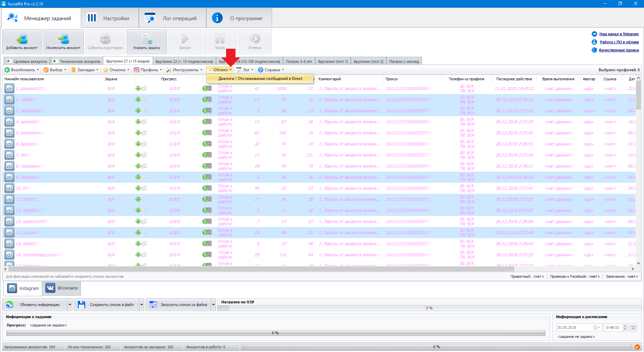Click the load list from file icon

tap(153, 305)
